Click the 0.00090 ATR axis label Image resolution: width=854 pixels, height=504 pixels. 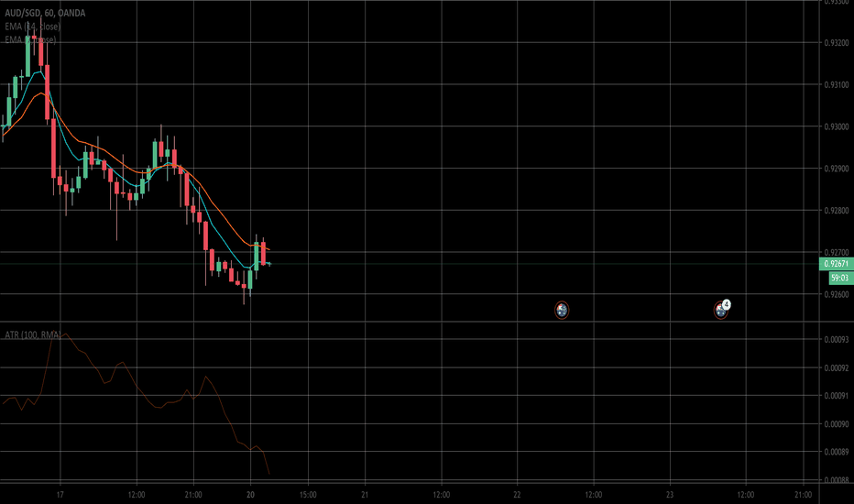(836, 424)
